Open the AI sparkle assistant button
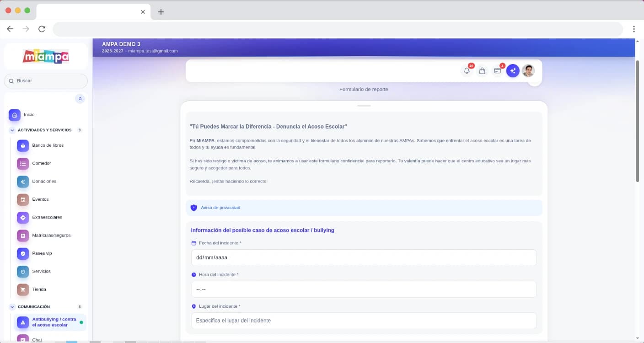This screenshot has width=644, height=343. [513, 71]
